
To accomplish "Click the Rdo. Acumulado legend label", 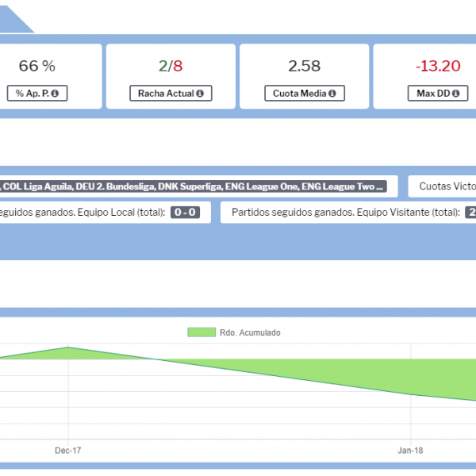I will (x=249, y=333).
